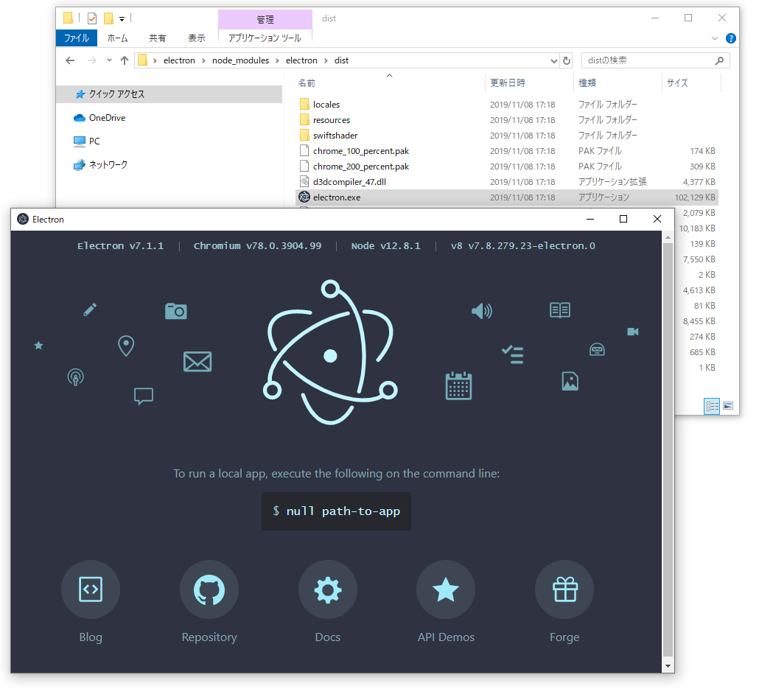Click the Blog button in Electron

pos(90,589)
